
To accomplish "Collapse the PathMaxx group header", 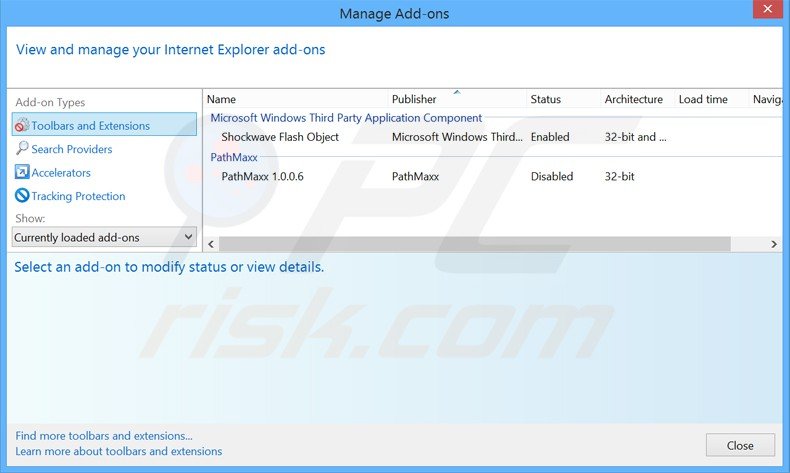I will (x=234, y=157).
